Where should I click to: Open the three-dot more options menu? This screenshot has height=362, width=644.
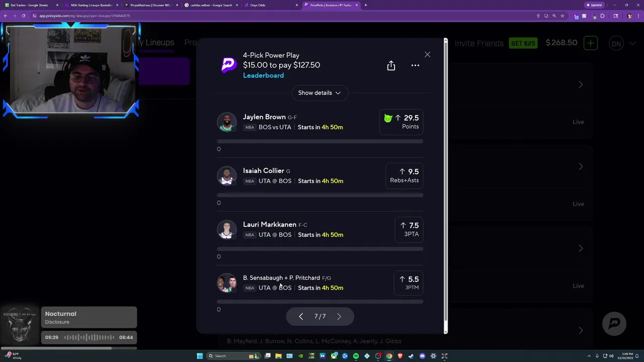[415, 65]
